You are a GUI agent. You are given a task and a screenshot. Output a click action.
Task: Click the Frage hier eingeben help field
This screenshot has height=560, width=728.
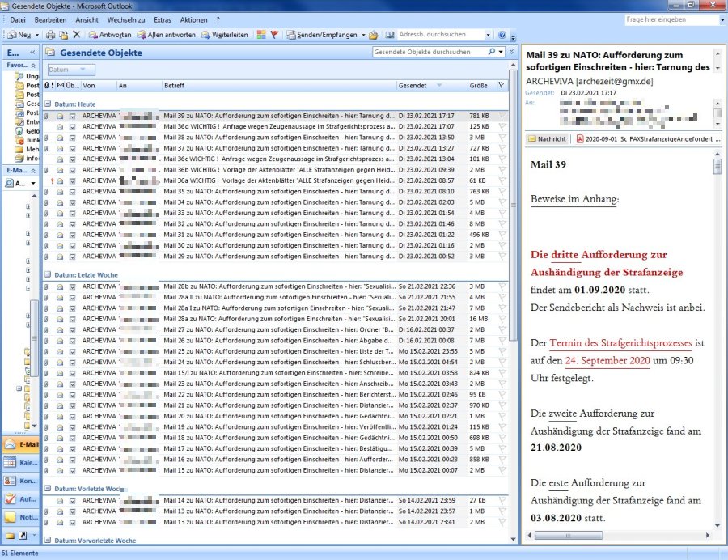pos(671,19)
